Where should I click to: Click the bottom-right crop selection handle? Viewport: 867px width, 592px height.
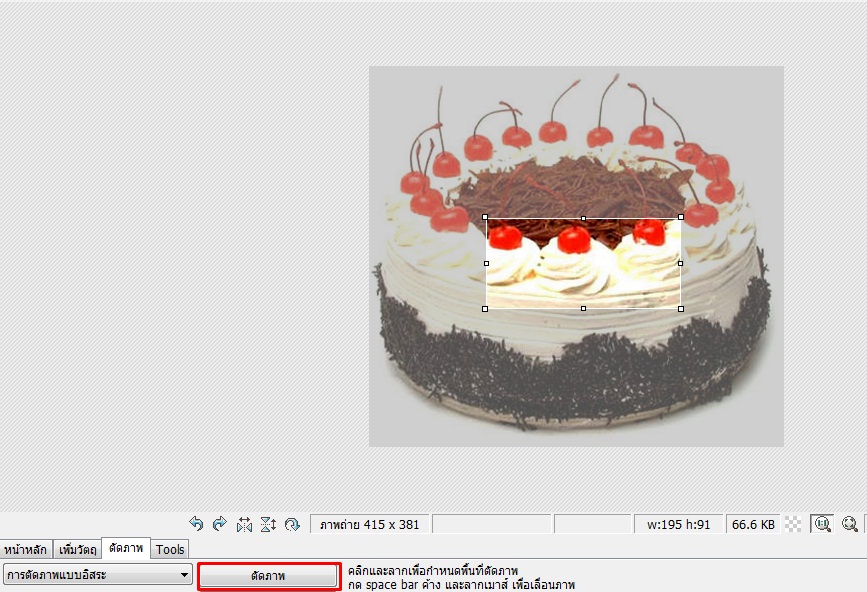pos(681,309)
